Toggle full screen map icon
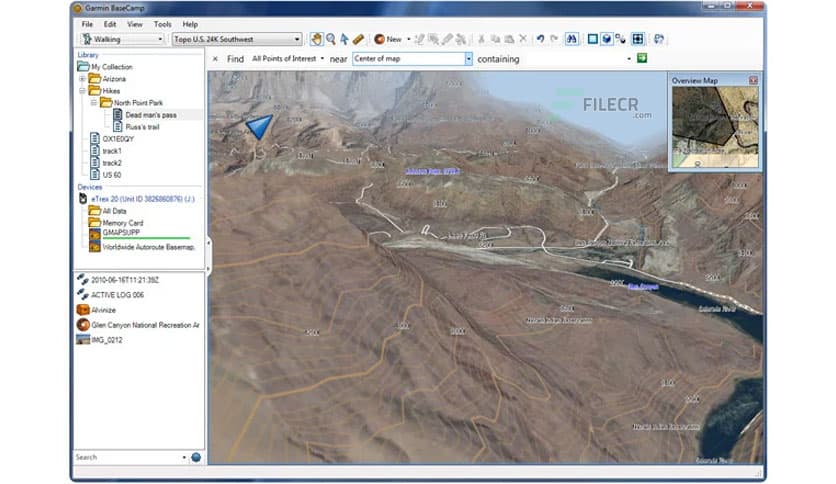 [x=638, y=39]
